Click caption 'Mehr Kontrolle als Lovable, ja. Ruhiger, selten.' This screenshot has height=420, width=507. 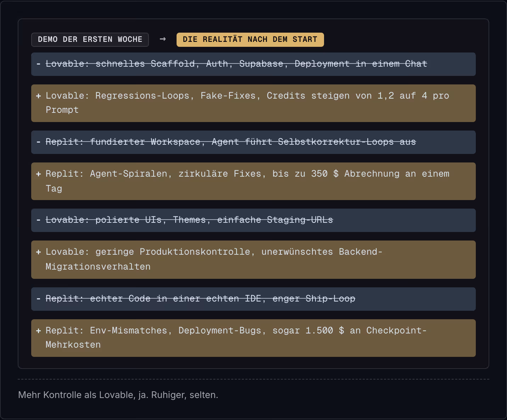(x=118, y=395)
